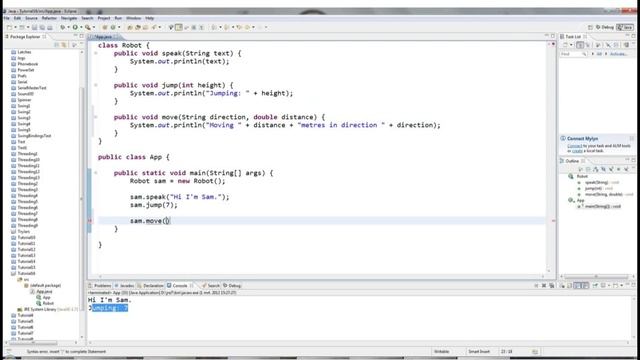Click the Debug bug toolbar icon

tap(62, 27)
